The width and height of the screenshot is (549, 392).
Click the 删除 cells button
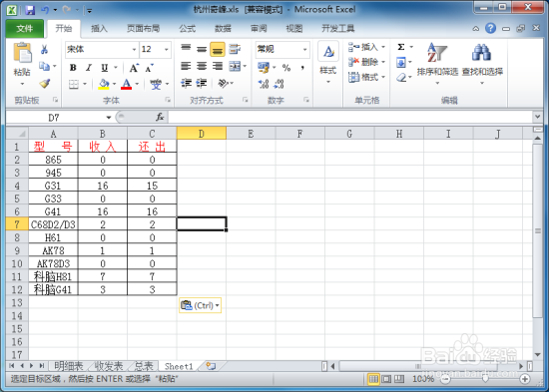coord(366,62)
